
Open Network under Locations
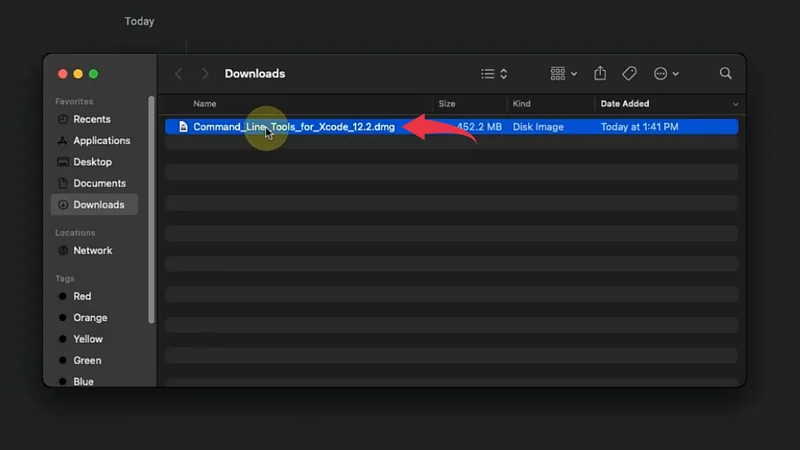pyautogui.click(x=92, y=251)
